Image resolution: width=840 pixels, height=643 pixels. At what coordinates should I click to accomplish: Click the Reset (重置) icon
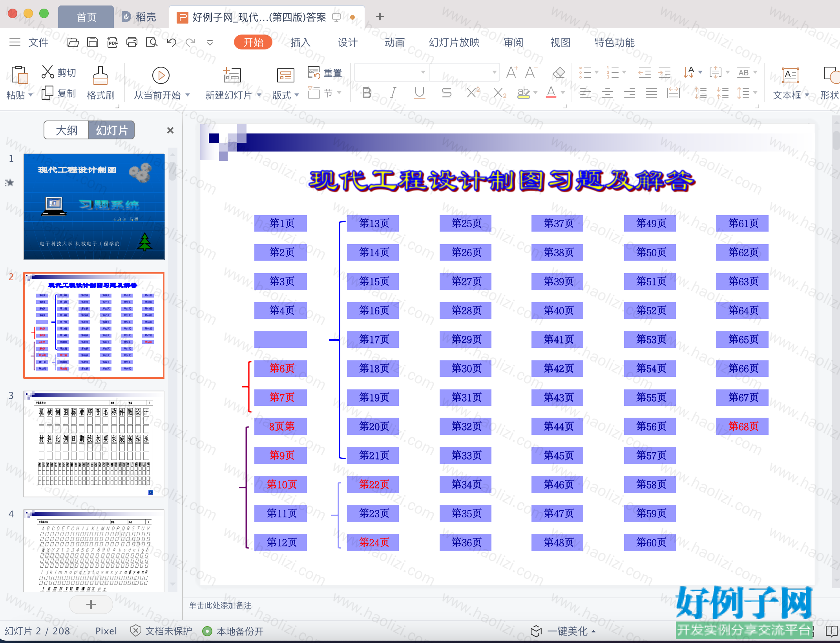(314, 73)
